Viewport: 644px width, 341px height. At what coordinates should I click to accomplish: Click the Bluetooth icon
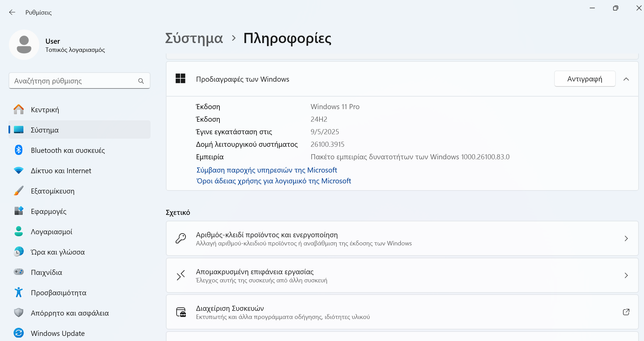pyautogui.click(x=19, y=150)
